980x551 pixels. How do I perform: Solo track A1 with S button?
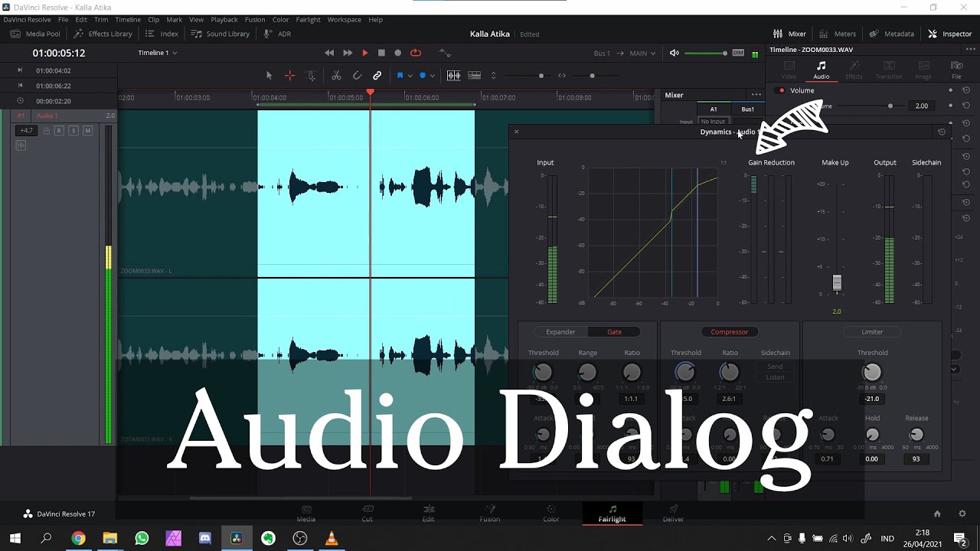(x=73, y=131)
